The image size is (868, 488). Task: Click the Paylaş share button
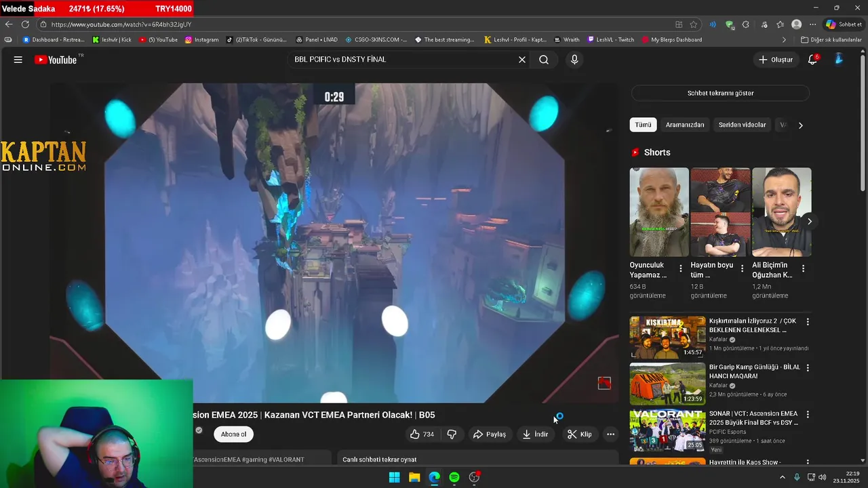coord(490,434)
